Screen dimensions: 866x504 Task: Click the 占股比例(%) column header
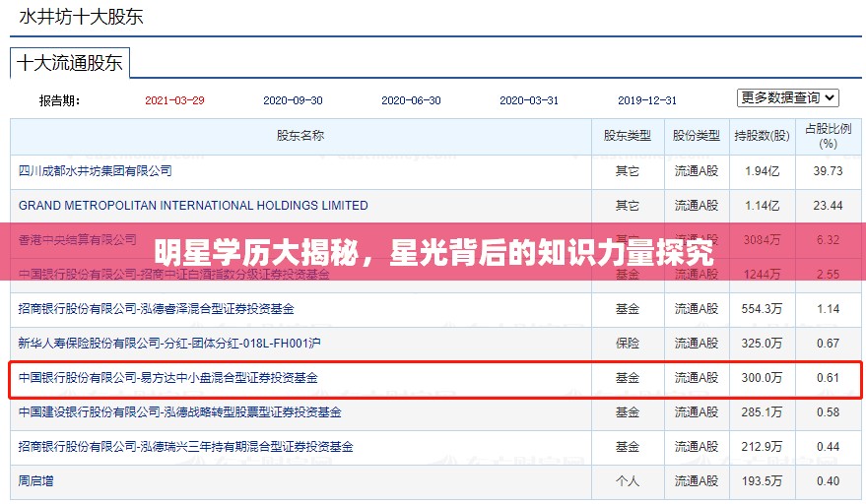click(828, 136)
